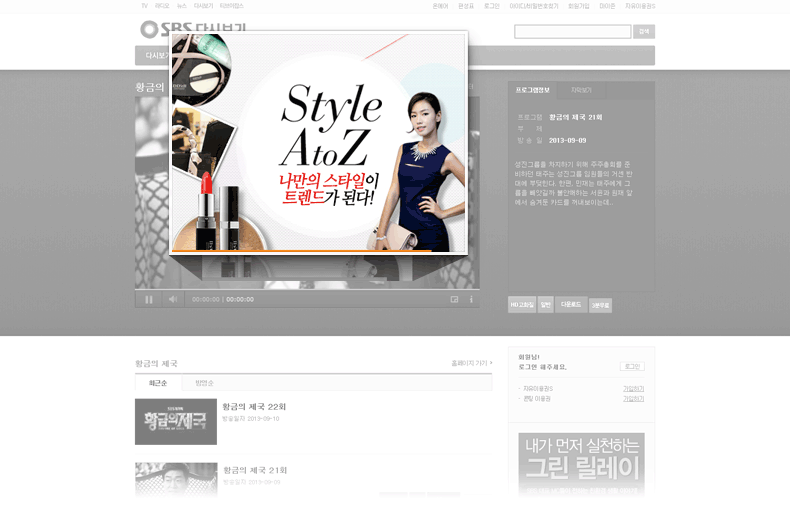Click the SBS logo
The height and width of the screenshot is (519, 790).
pos(193,28)
